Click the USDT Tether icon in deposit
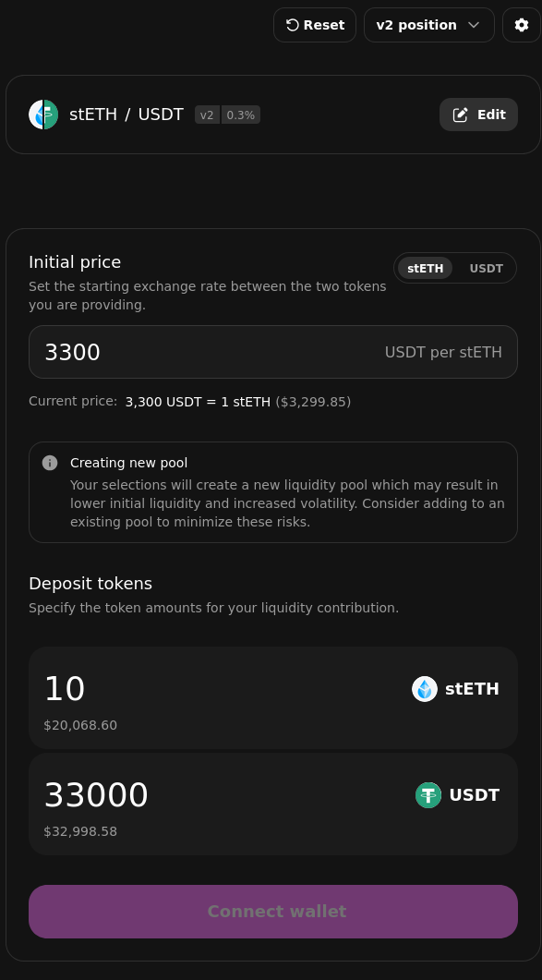The height and width of the screenshot is (980, 542). point(428,795)
